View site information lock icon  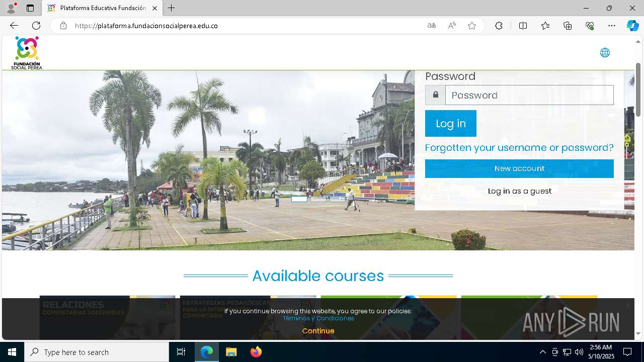63,26
